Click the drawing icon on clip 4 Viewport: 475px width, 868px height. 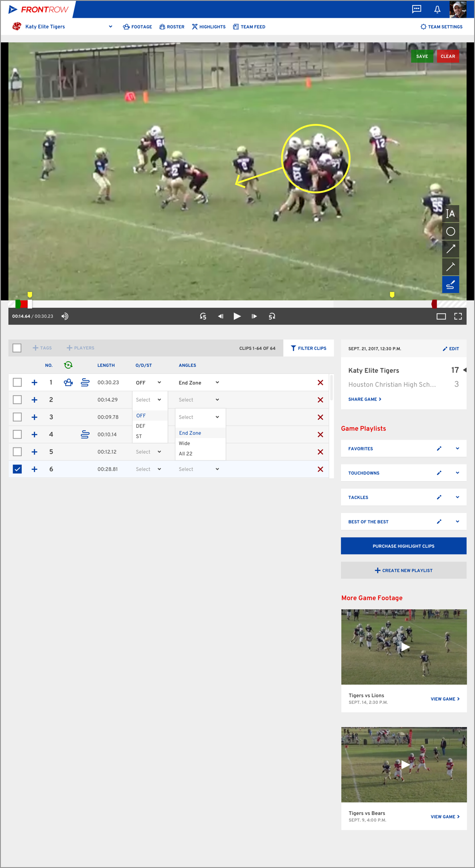(x=85, y=434)
